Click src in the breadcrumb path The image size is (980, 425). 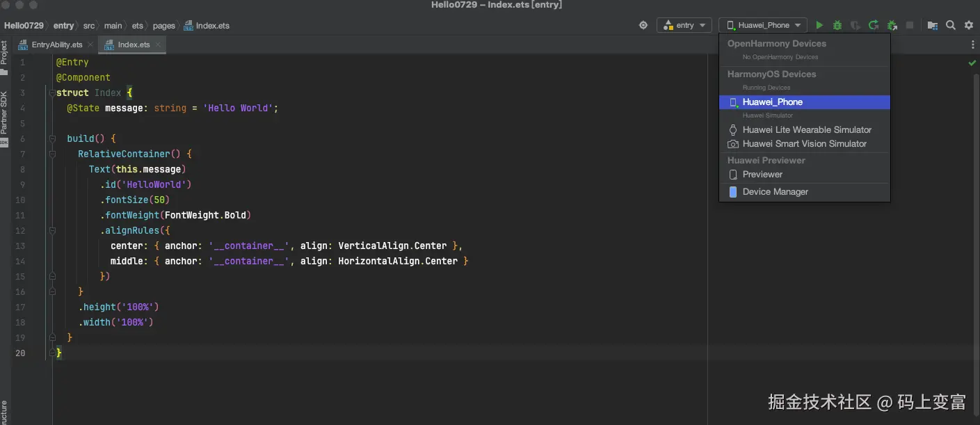tap(89, 26)
